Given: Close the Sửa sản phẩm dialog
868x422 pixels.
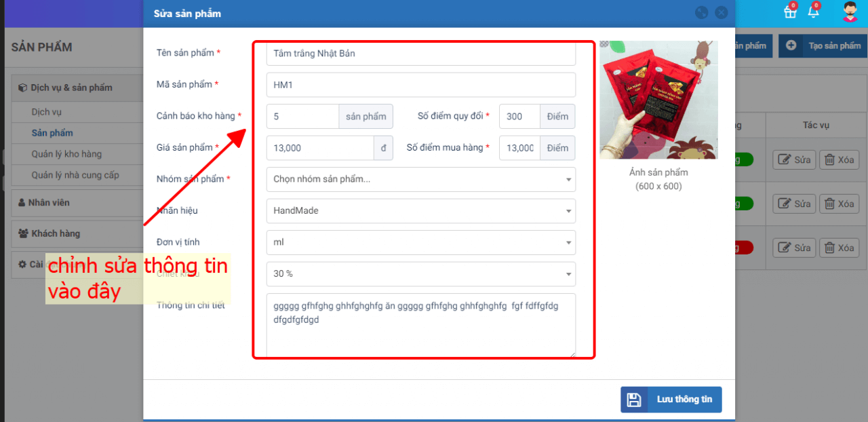Looking at the screenshot, I should click(x=721, y=13).
